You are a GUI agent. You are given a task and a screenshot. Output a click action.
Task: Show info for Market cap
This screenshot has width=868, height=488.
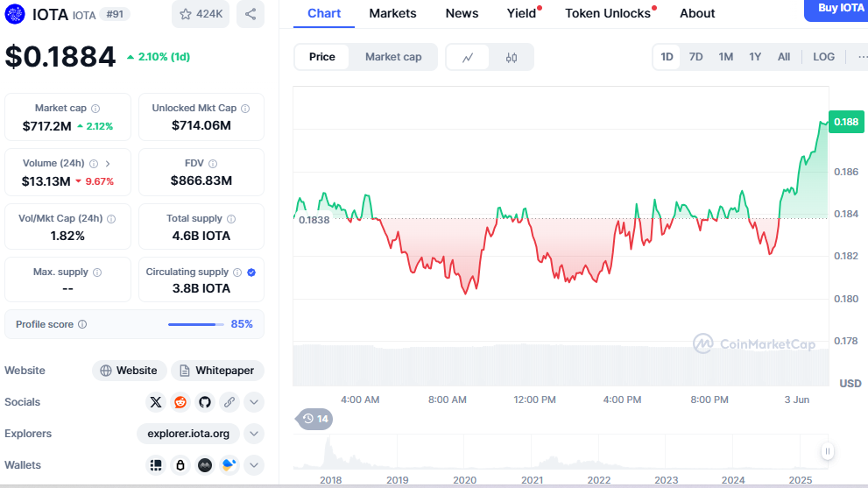point(95,109)
